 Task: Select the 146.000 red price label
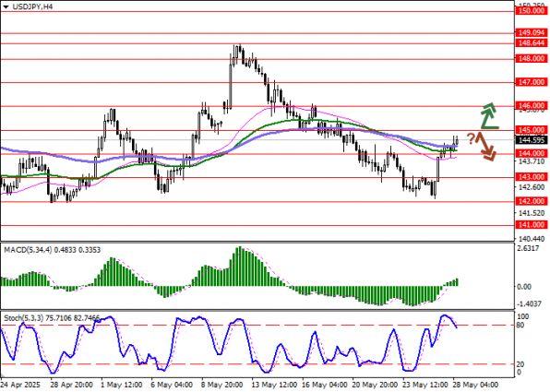pyautogui.click(x=531, y=105)
